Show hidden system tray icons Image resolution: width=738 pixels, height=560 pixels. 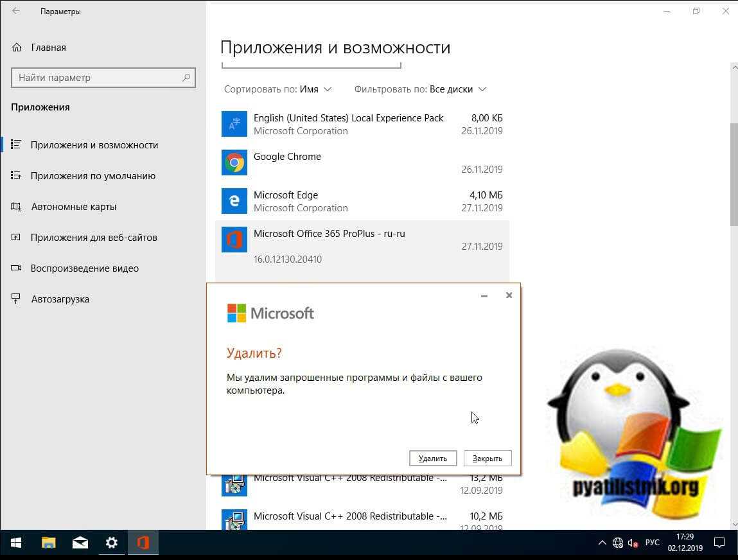click(x=602, y=543)
